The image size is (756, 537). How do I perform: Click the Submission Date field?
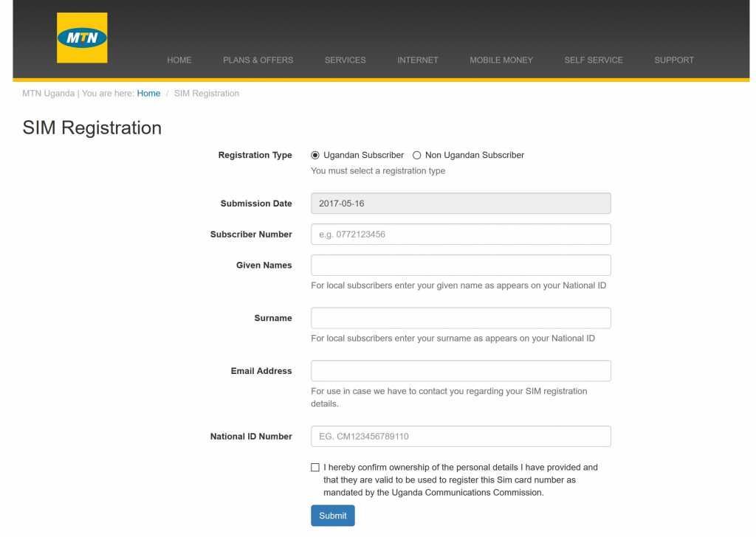coord(461,203)
